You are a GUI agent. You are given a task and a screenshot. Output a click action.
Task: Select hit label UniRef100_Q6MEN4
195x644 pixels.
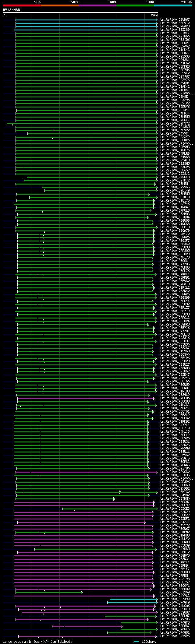(175, 184)
